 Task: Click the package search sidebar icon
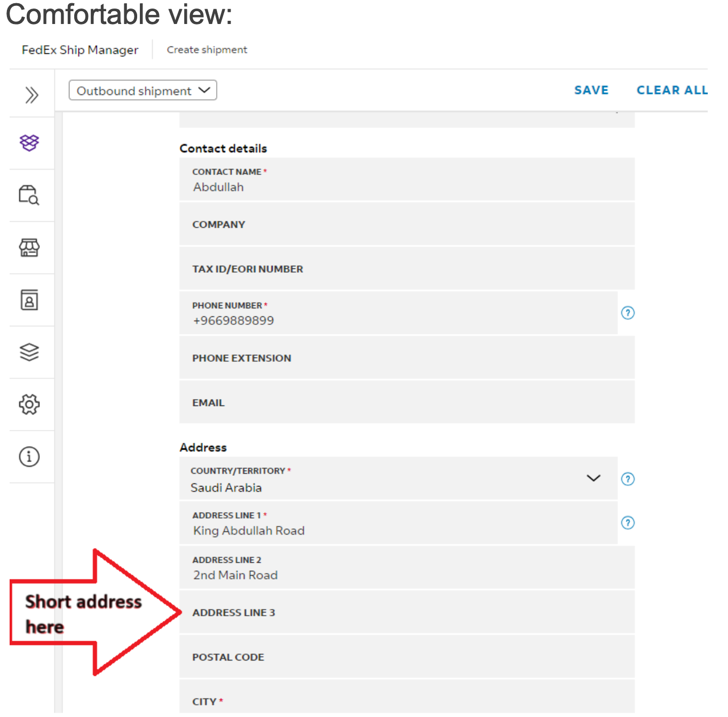(29, 195)
